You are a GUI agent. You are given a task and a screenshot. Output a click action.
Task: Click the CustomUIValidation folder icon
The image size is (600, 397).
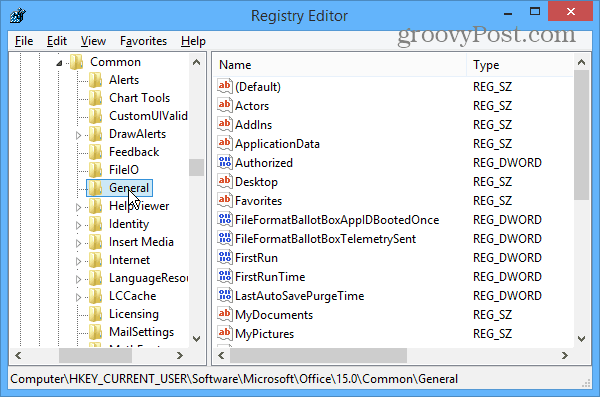(95, 116)
